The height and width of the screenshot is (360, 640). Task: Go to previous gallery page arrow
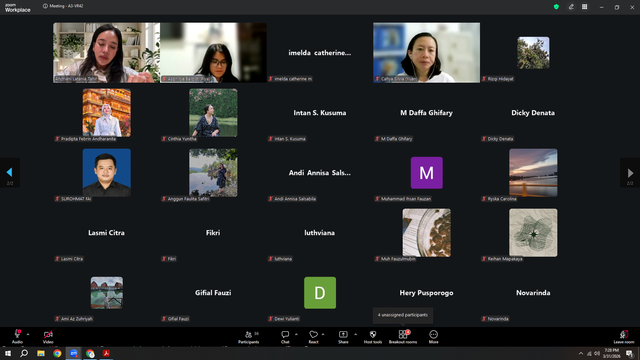(x=9, y=172)
